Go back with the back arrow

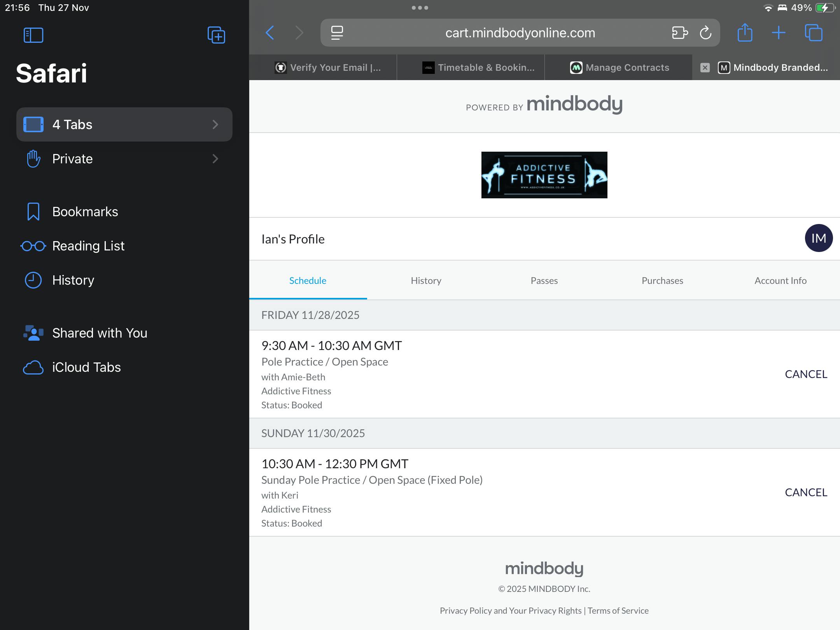click(x=270, y=33)
